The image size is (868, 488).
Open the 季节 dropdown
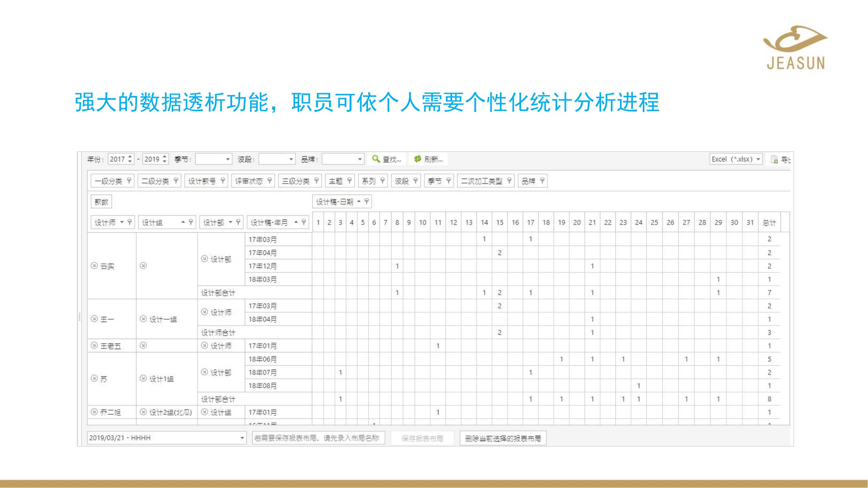pos(228,159)
